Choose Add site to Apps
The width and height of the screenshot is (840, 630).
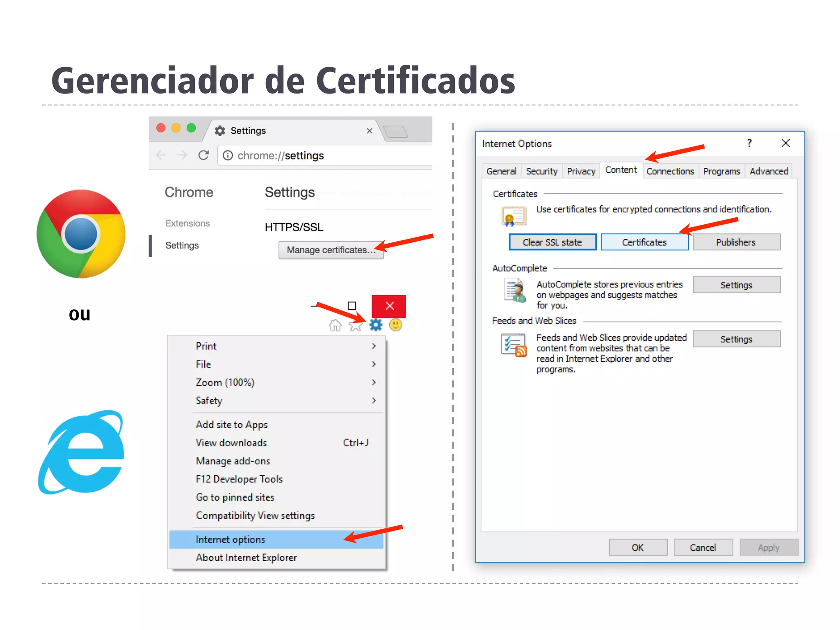click(277, 425)
